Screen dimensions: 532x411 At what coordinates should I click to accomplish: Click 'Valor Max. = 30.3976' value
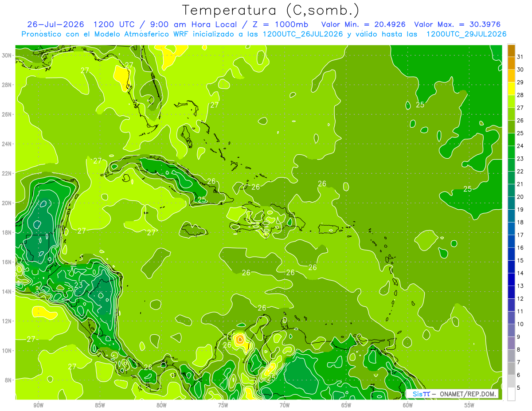click(458, 24)
